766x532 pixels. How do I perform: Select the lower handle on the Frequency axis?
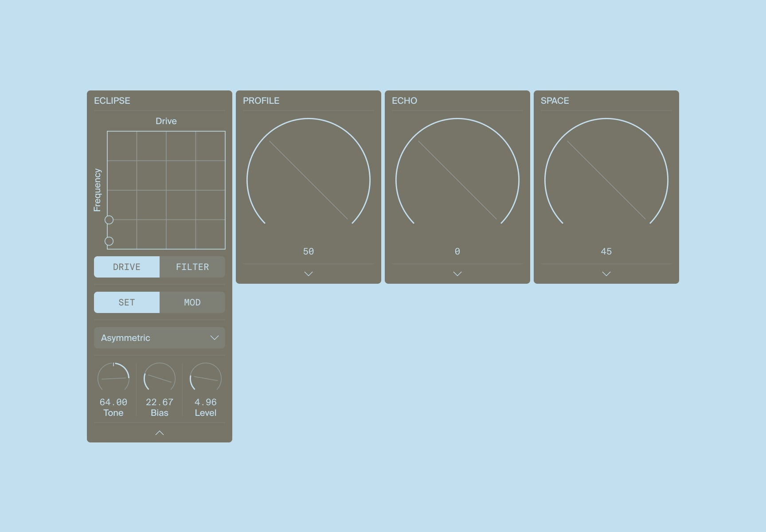click(x=109, y=241)
